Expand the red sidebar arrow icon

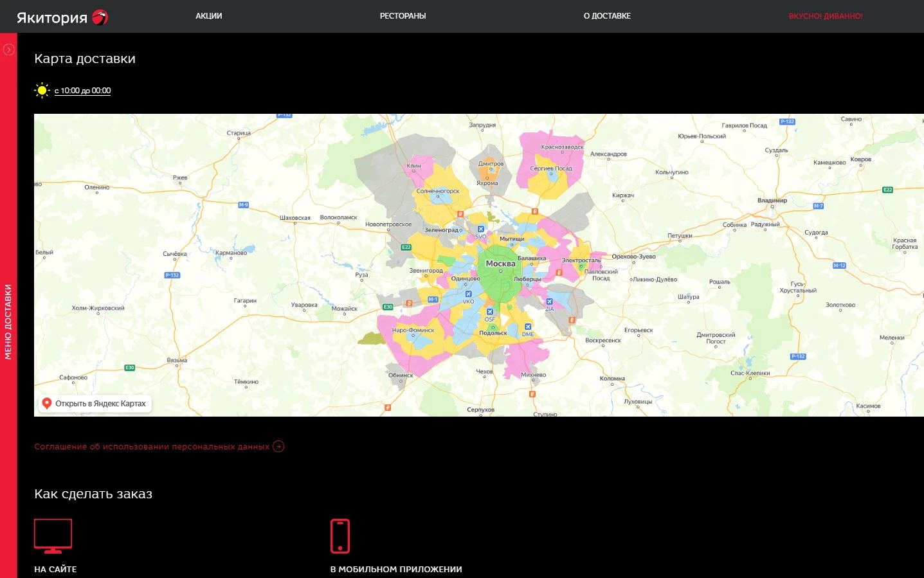(9, 50)
